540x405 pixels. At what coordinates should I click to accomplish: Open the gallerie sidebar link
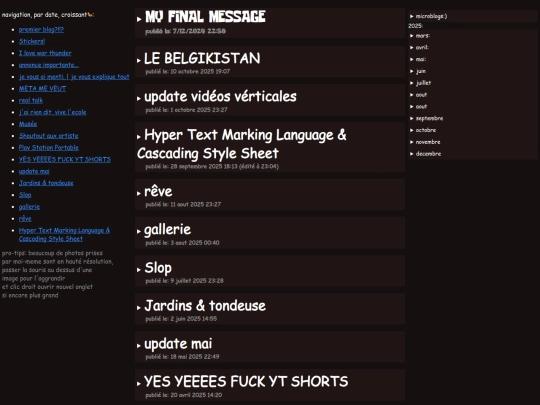click(x=29, y=207)
